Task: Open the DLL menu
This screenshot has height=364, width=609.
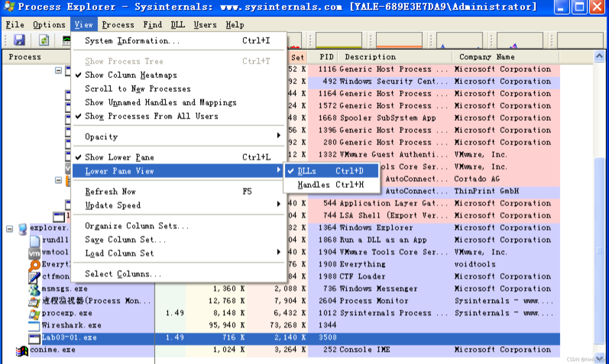Action: [x=178, y=25]
